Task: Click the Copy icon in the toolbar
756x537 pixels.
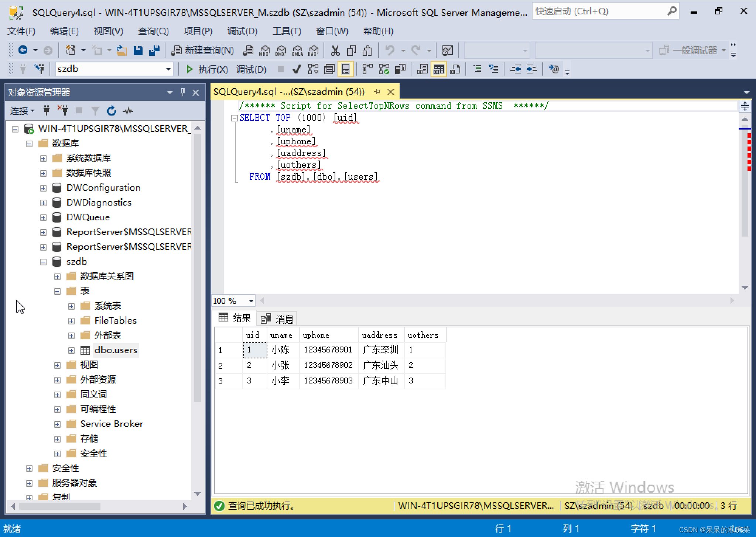Action: click(x=351, y=50)
